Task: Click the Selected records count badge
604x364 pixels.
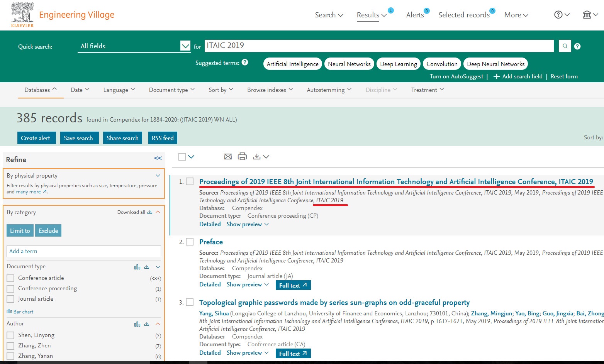Action: (x=492, y=10)
